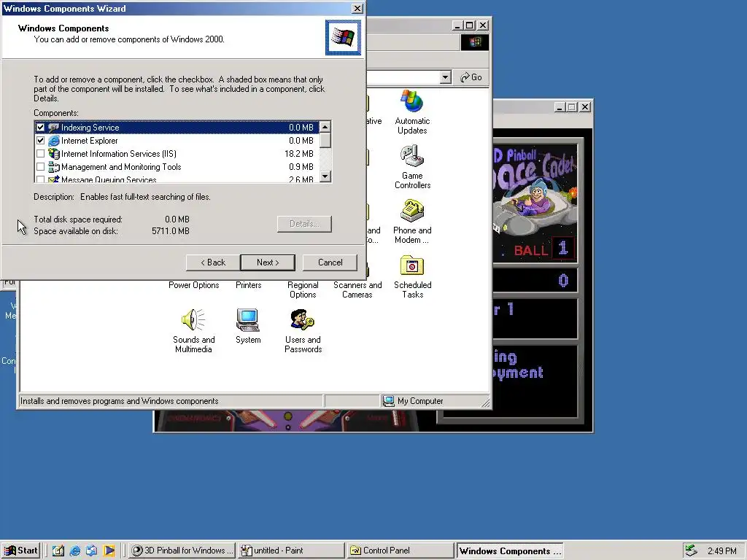Click the Windows Components taskbar button
The height and width of the screenshot is (560, 747).
coord(510,551)
